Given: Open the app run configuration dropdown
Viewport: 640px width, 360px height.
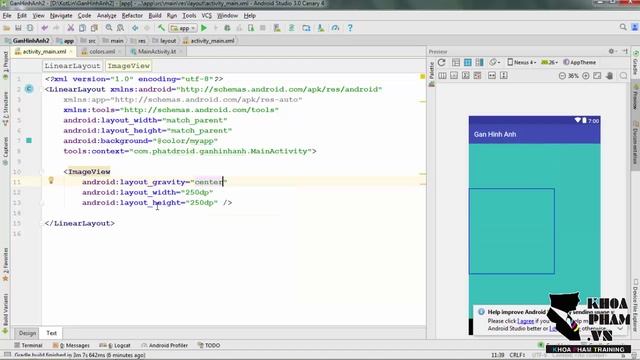Looking at the screenshot, I should 183,28.
